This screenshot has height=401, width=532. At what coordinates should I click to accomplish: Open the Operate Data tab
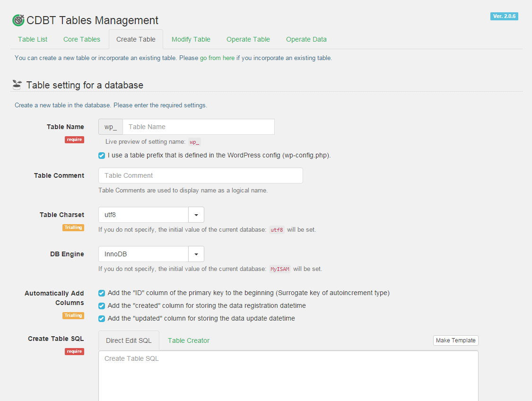pos(306,39)
